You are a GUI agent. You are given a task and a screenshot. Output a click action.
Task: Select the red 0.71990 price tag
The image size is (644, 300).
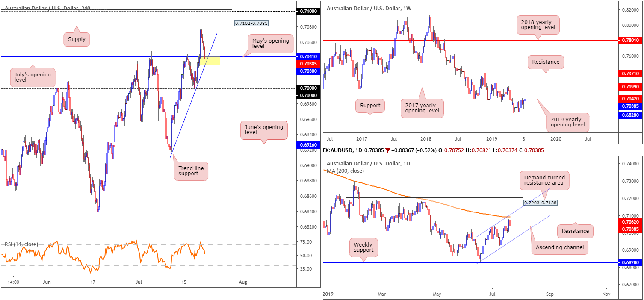click(x=630, y=87)
